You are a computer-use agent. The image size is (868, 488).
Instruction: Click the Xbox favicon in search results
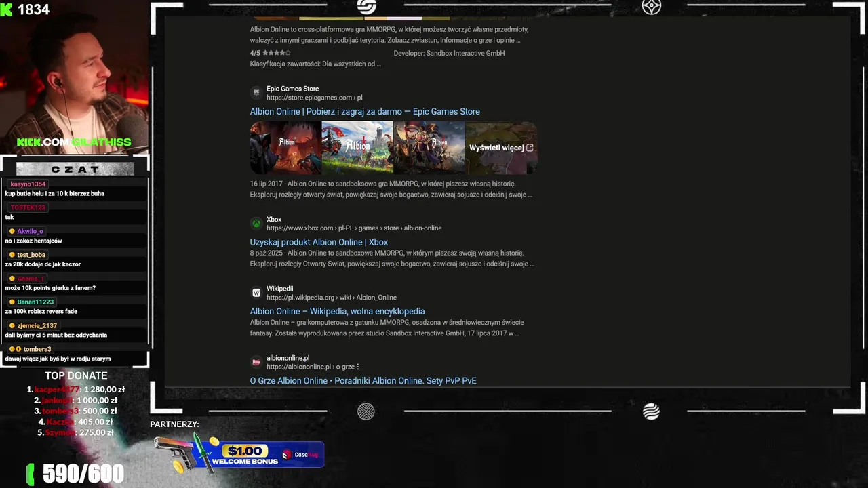pyautogui.click(x=256, y=224)
